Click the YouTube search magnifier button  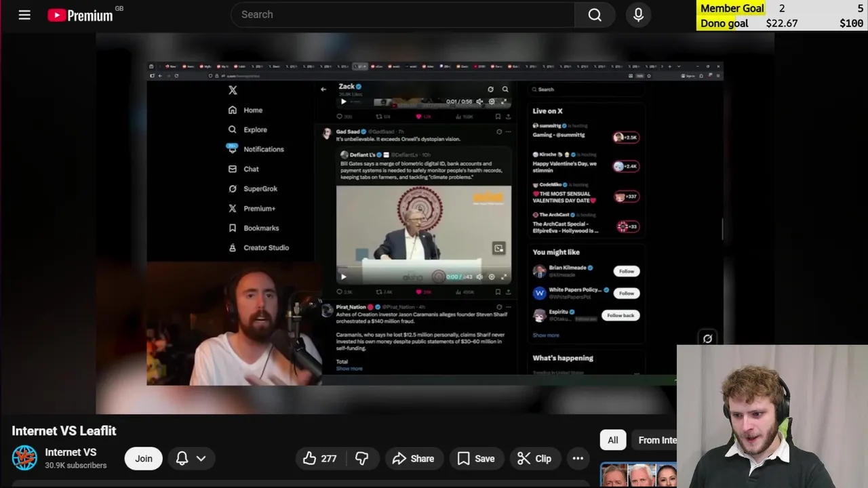coord(595,15)
